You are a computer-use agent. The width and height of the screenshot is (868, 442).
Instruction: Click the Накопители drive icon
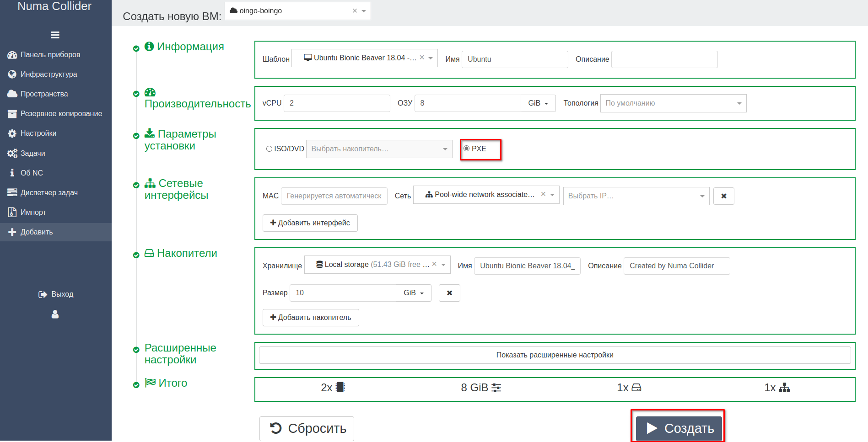149,253
